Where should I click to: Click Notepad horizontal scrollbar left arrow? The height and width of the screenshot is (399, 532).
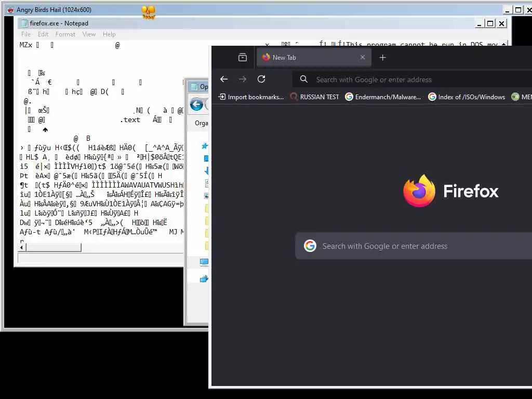coord(22,248)
